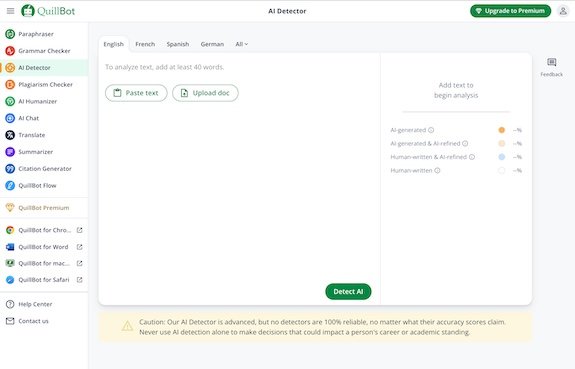
Task: Select AI Detector in sidebar
Action: click(44, 68)
